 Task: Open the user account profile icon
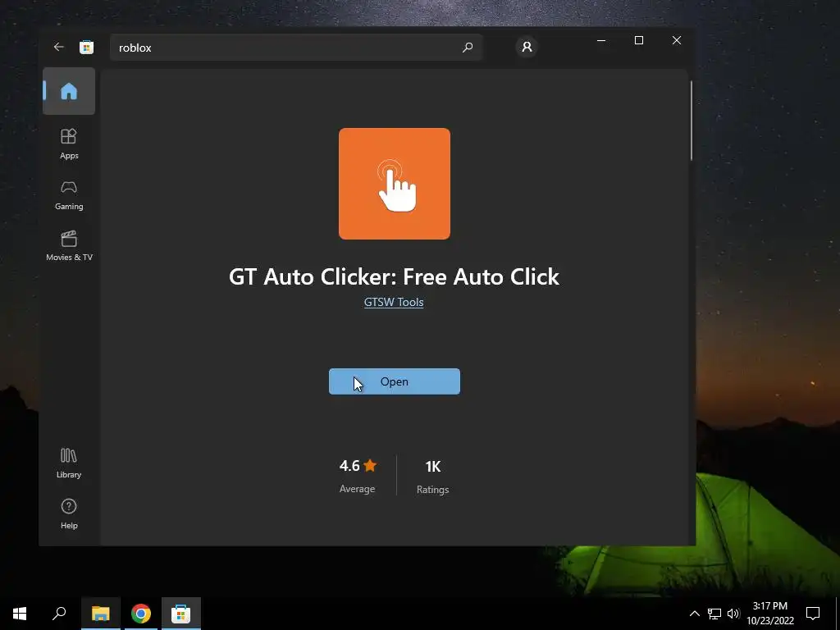tap(527, 47)
